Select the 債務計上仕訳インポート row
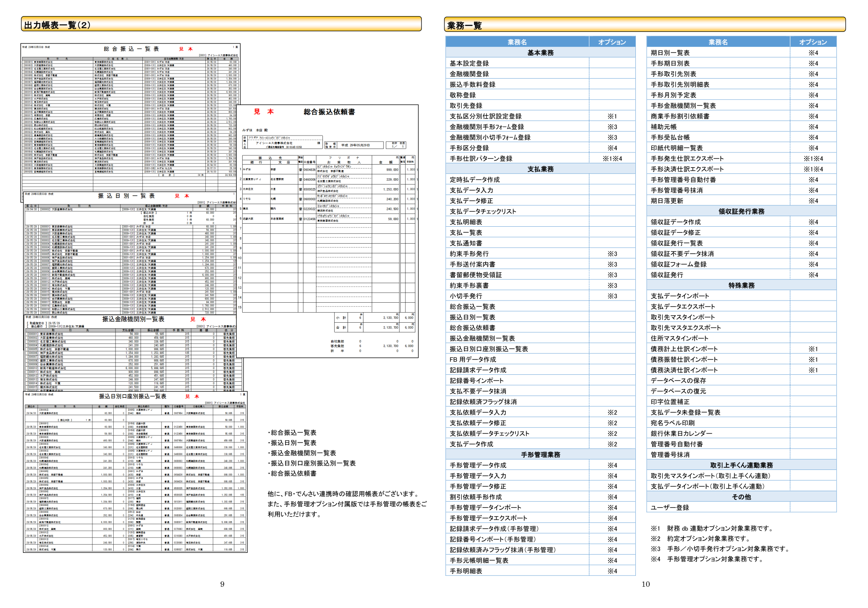Screen dimensions: 868x608 click(741, 349)
